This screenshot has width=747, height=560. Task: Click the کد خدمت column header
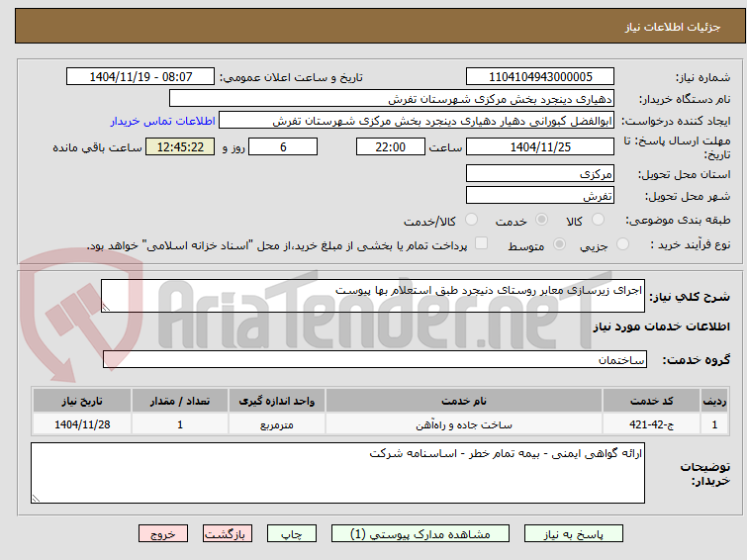tap(651, 401)
